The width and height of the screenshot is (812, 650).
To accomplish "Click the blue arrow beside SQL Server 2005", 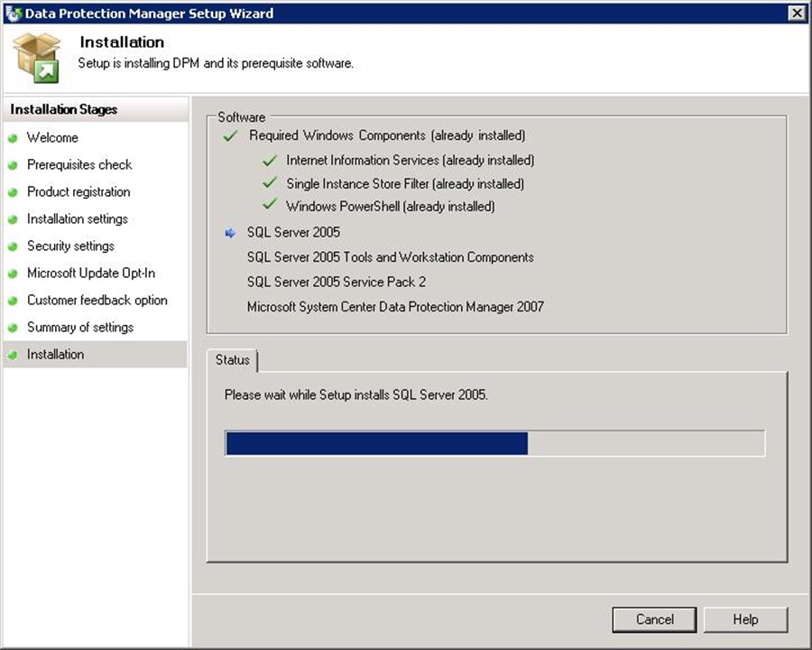I will [x=230, y=233].
